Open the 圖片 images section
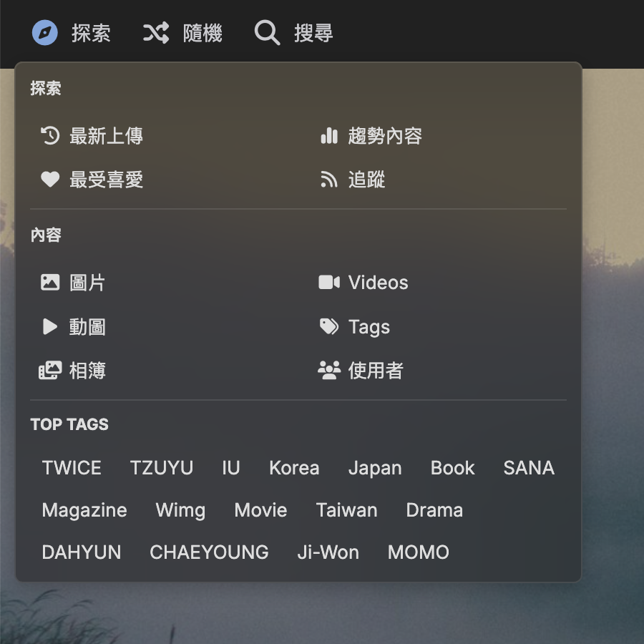Image resolution: width=644 pixels, height=644 pixels. coord(87,283)
